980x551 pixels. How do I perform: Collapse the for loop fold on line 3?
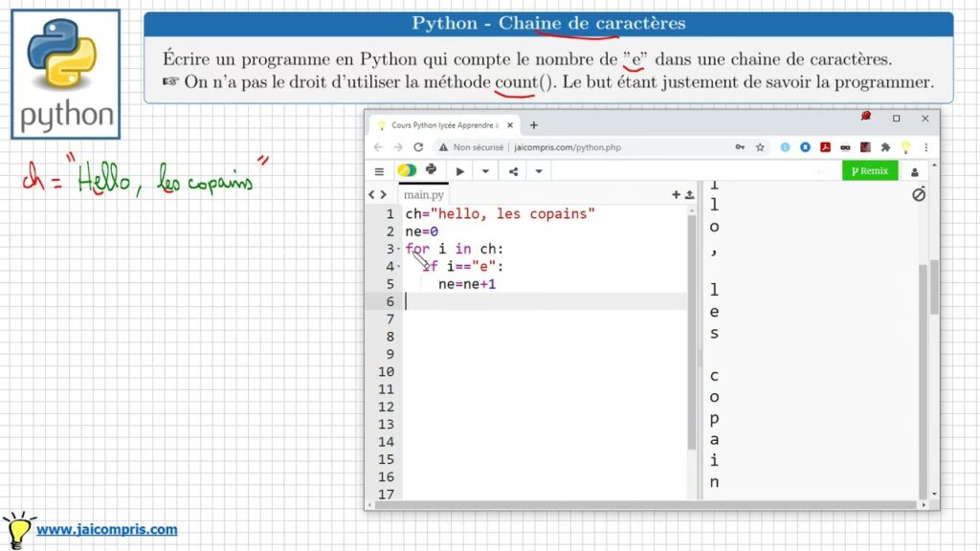(x=399, y=250)
